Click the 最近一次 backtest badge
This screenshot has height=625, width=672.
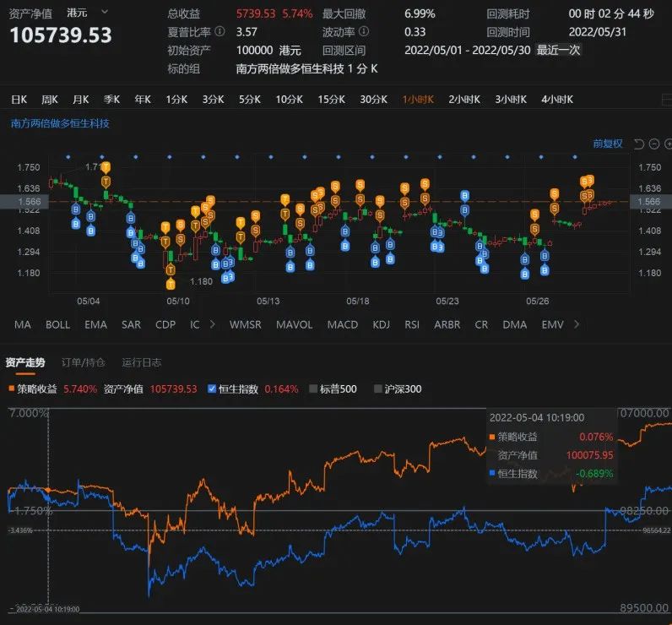tap(558, 50)
